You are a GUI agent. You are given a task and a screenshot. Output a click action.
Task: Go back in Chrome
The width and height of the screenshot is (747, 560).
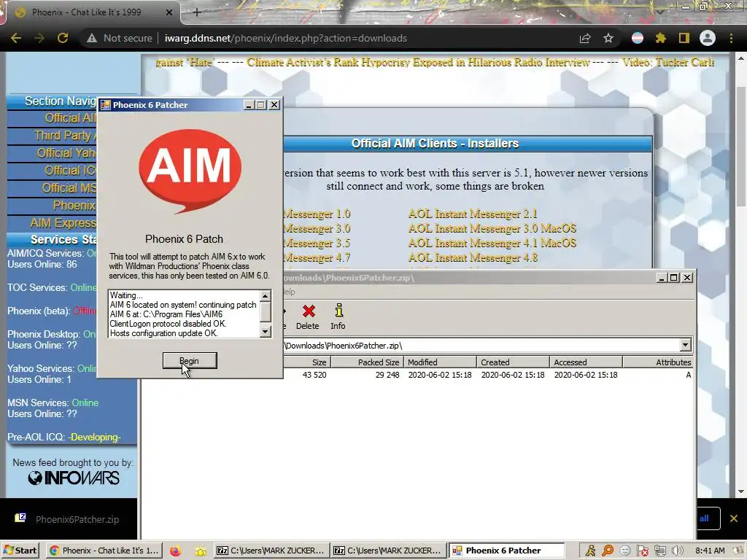[x=16, y=38]
